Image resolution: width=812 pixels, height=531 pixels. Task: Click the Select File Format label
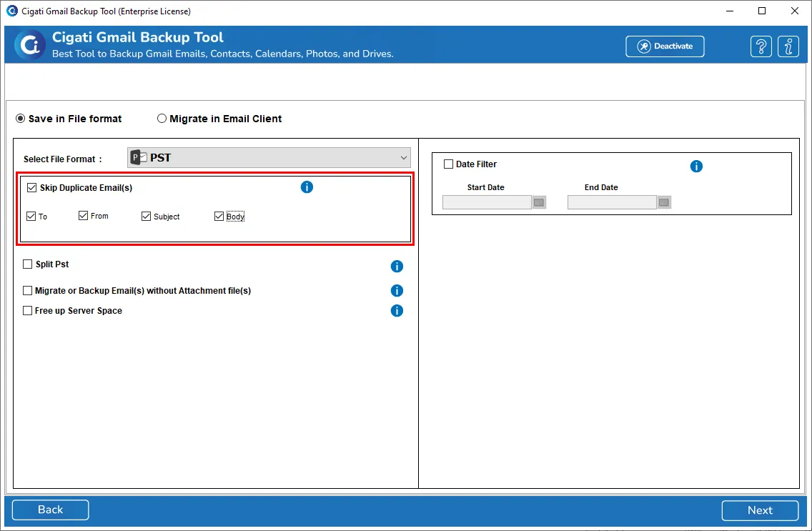[63, 159]
